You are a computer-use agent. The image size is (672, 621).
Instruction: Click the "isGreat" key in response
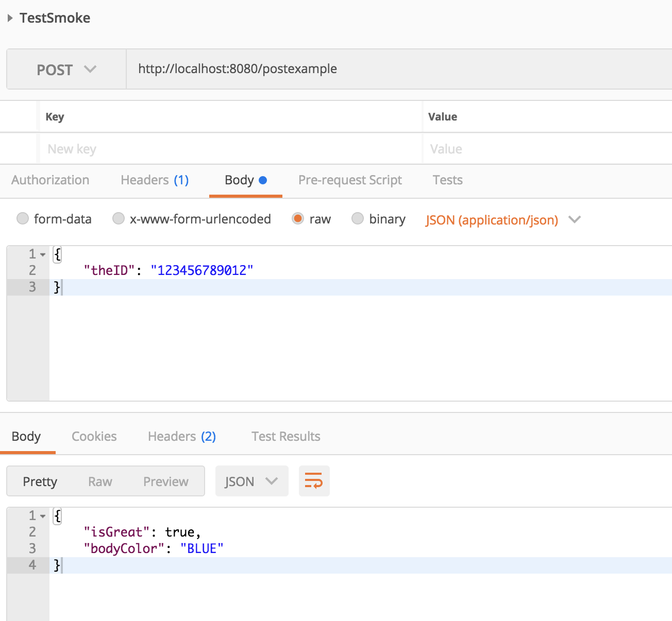tap(116, 532)
